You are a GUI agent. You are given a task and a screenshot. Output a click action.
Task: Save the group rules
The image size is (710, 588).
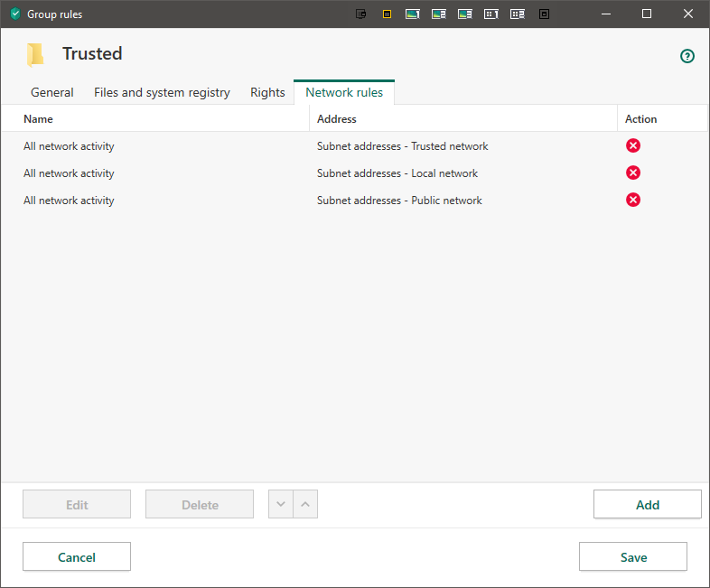click(633, 556)
